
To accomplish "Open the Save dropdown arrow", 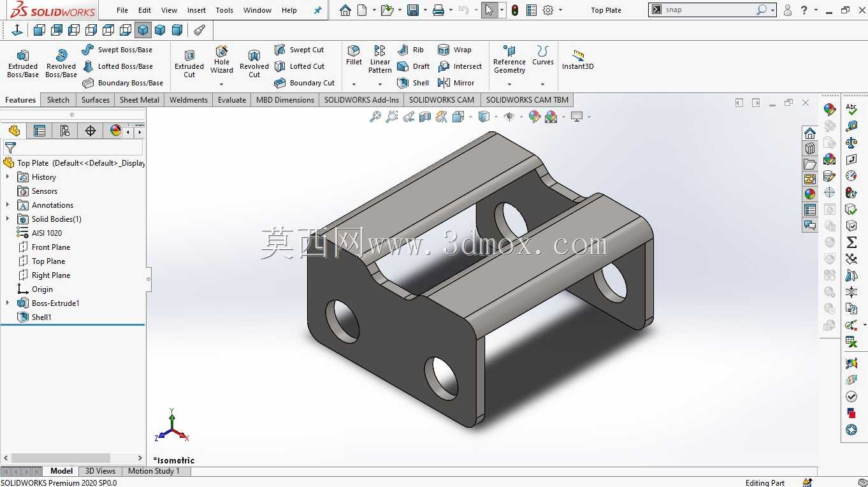I will point(424,10).
